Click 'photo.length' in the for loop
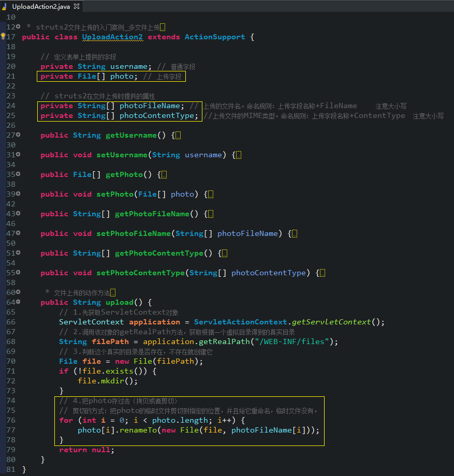Image resolution: width=454 pixels, height=476 pixels. 180,421
